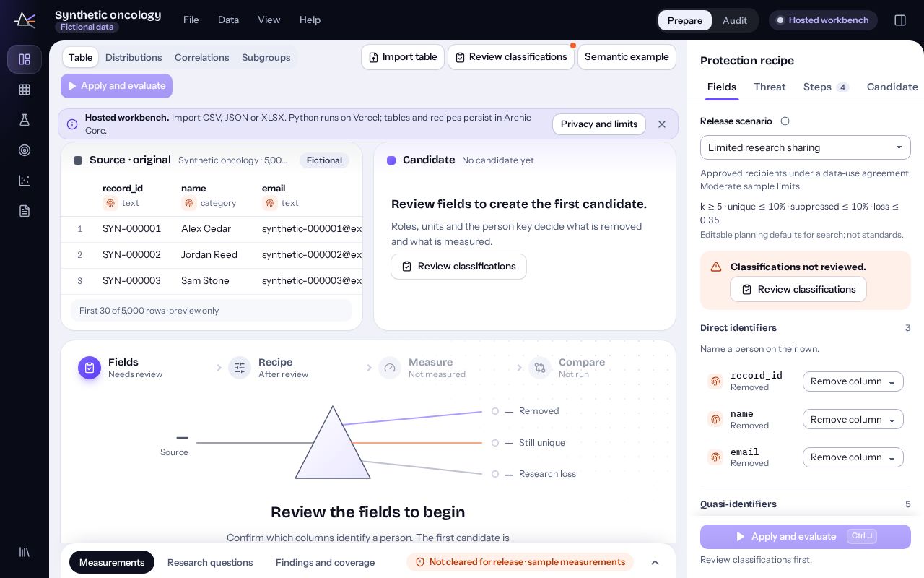Open the document report sidebar icon

coord(25,211)
